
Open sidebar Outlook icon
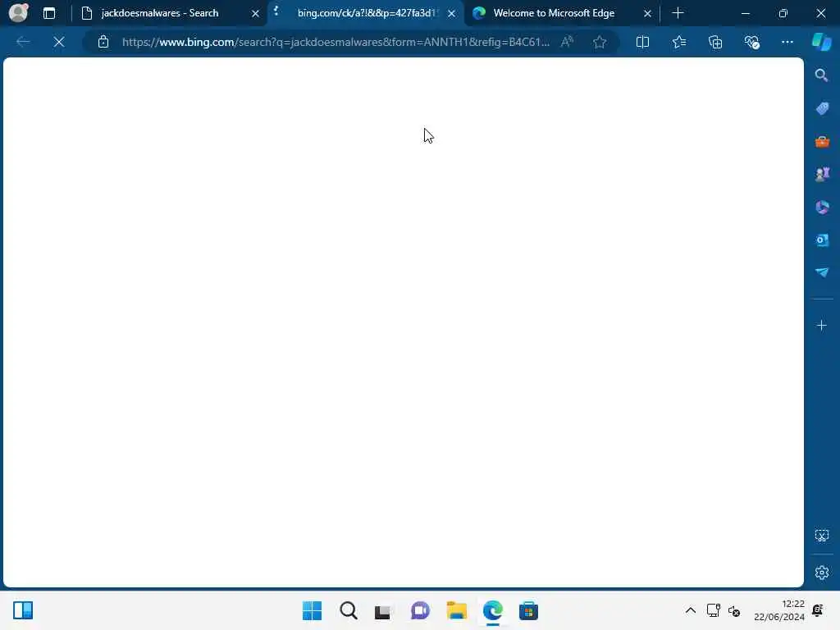822,240
